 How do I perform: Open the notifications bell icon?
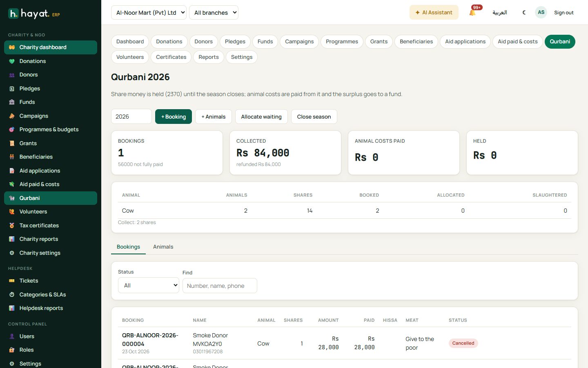472,13
